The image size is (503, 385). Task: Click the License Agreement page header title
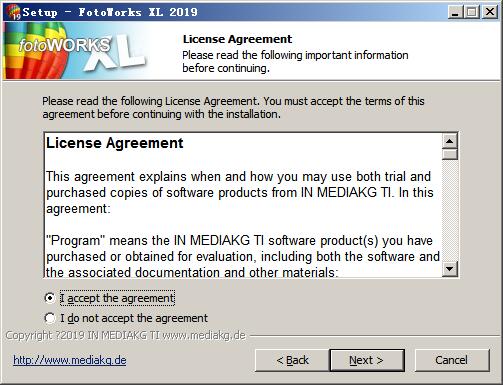click(x=237, y=39)
